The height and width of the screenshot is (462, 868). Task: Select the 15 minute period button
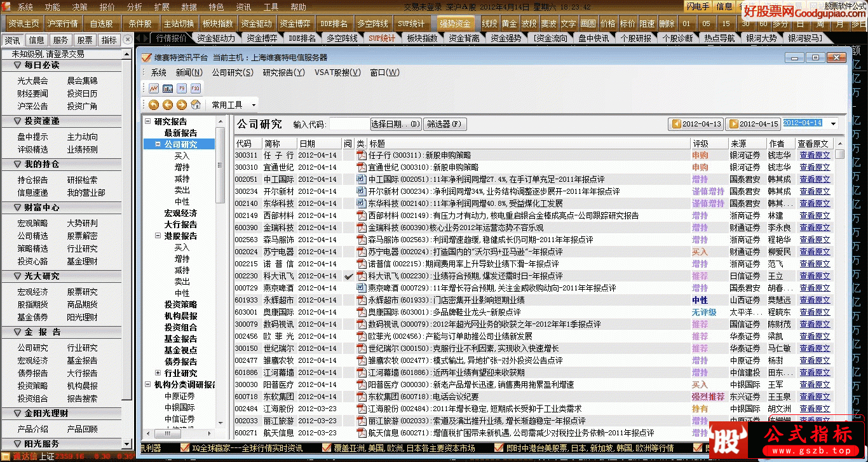pyautogui.click(x=726, y=24)
